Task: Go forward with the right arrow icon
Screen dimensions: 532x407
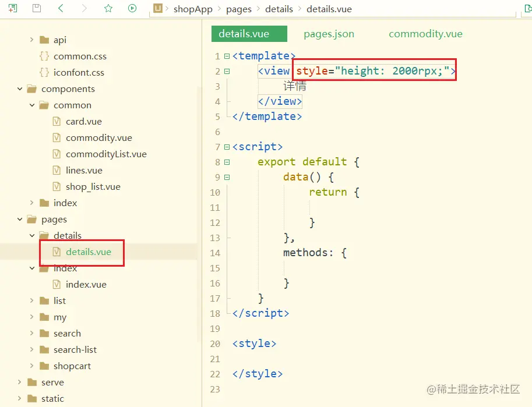Action: [x=84, y=8]
